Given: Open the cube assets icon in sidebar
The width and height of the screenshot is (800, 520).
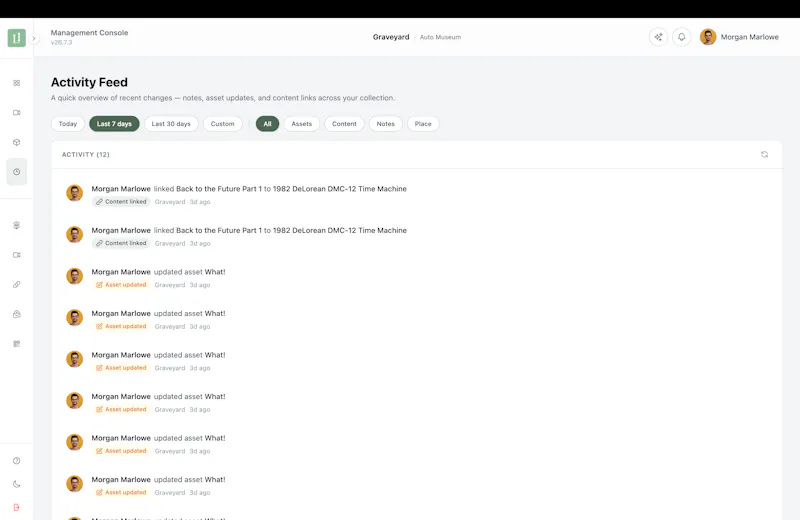Looking at the screenshot, I should click(16, 142).
